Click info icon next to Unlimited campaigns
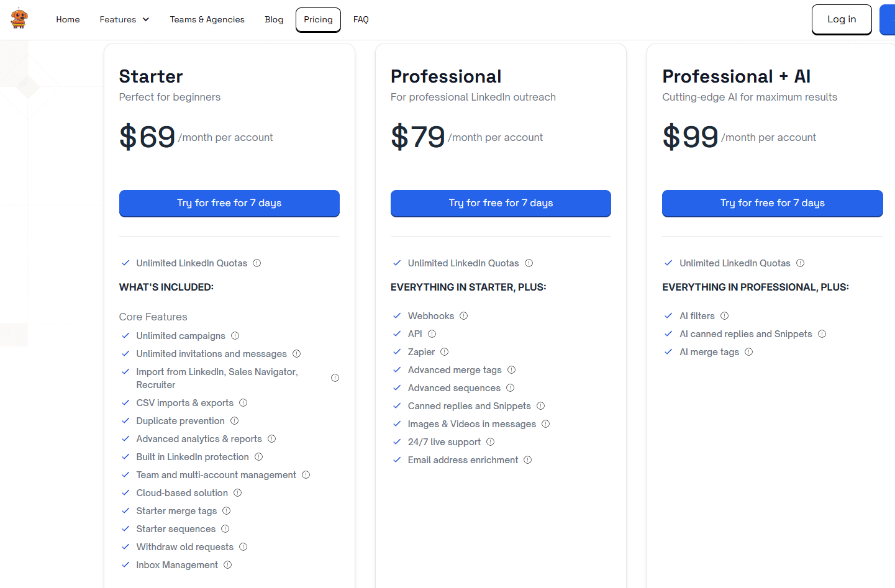 point(235,336)
